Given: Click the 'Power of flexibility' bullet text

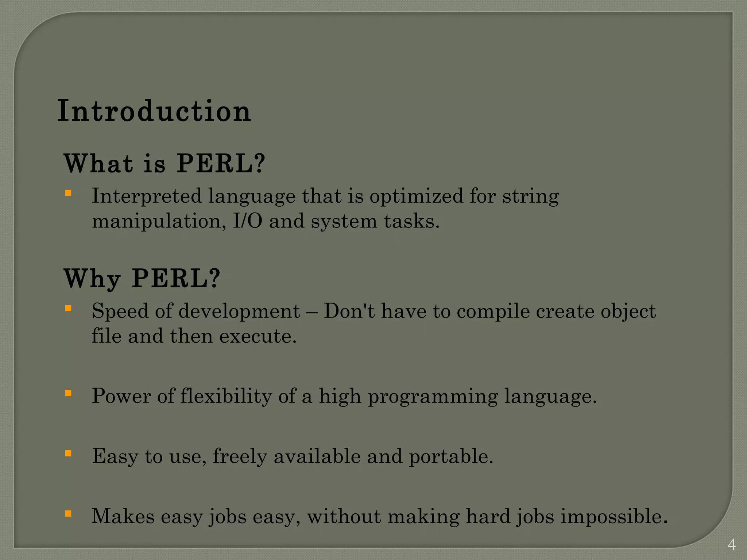Looking at the screenshot, I should [344, 396].
